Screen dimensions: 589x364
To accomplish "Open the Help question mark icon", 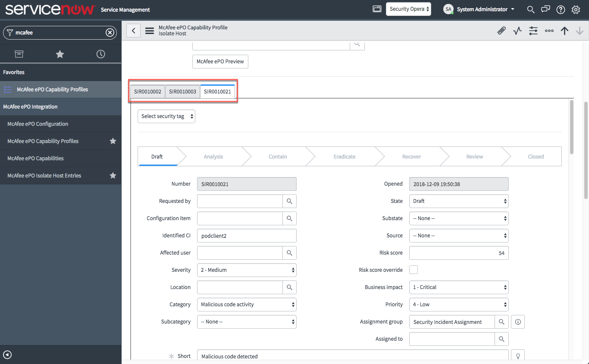I will 561,9.
